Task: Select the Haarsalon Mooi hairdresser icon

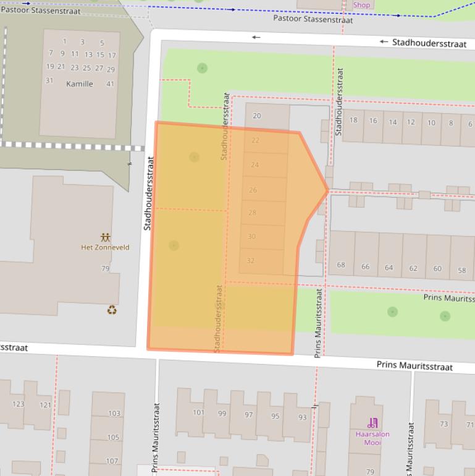Action: [372, 423]
